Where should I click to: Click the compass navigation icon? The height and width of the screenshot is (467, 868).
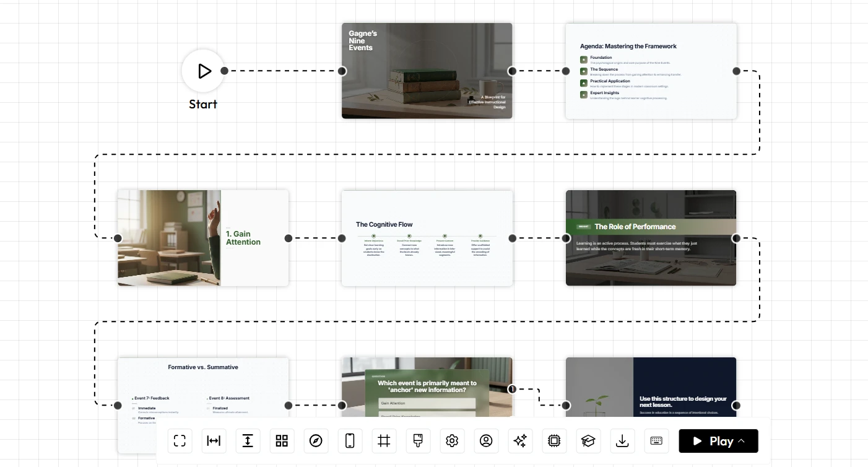pyautogui.click(x=316, y=441)
